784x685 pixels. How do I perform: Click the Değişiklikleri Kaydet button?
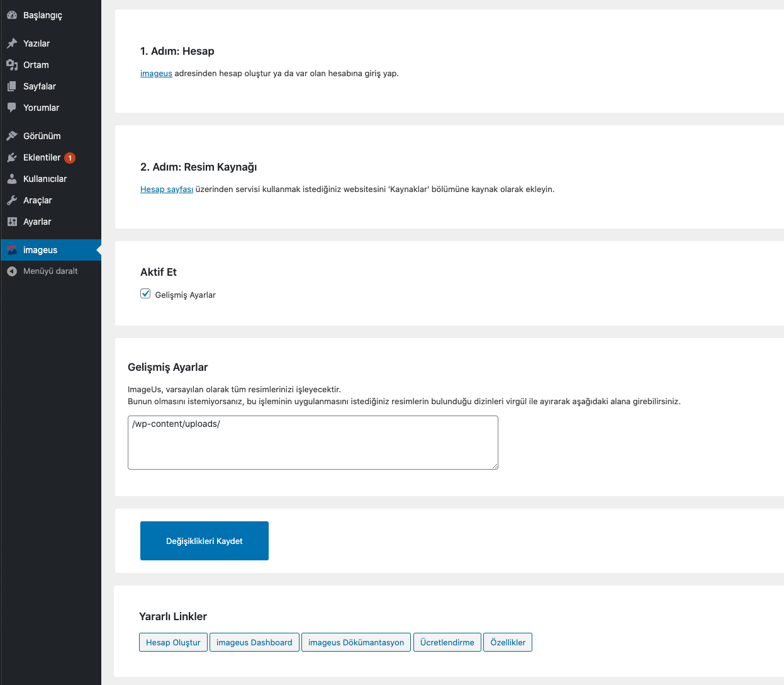[x=204, y=541]
